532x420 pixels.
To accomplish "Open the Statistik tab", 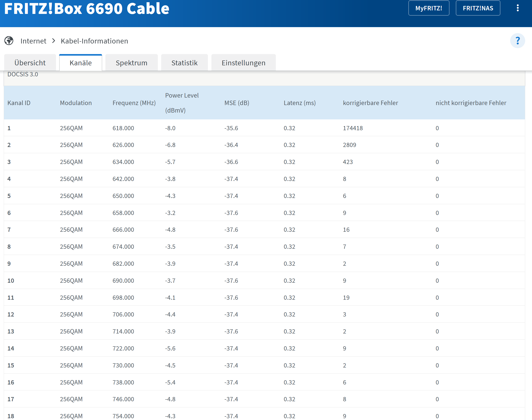I will click(184, 63).
